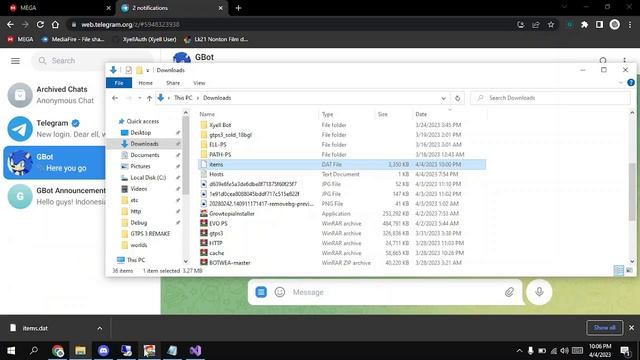
Task: Open Lk21 Nonton Film bookmark
Action: [216, 39]
